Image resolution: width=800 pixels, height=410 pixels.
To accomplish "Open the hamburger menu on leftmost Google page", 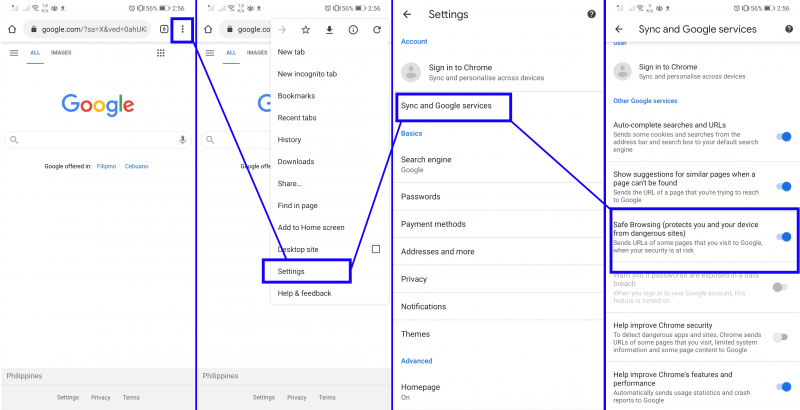I will (x=14, y=53).
